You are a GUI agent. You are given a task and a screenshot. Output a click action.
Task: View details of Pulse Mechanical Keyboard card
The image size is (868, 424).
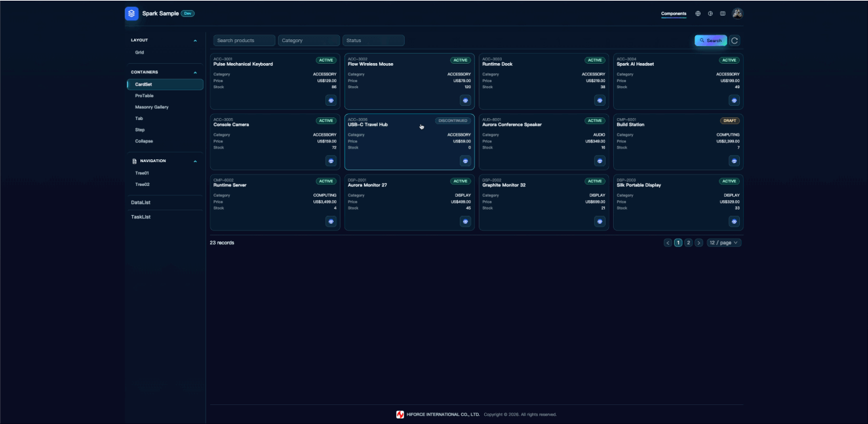(x=331, y=100)
